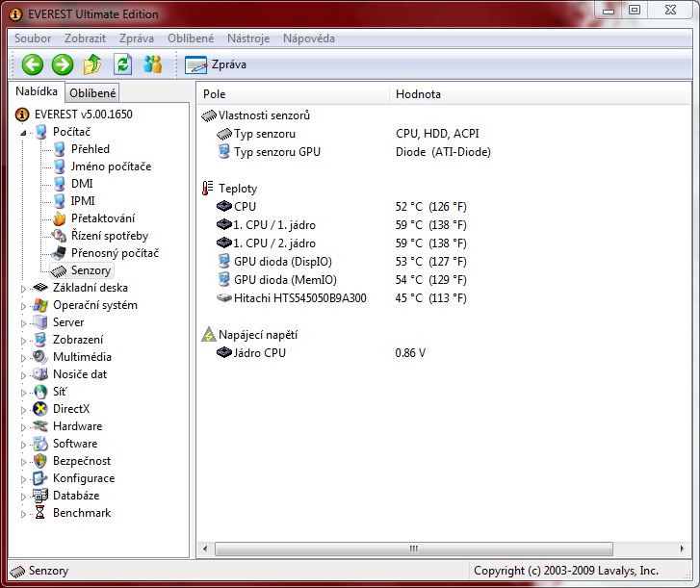
Task: Select Senzory tree item
Action: pos(91,270)
